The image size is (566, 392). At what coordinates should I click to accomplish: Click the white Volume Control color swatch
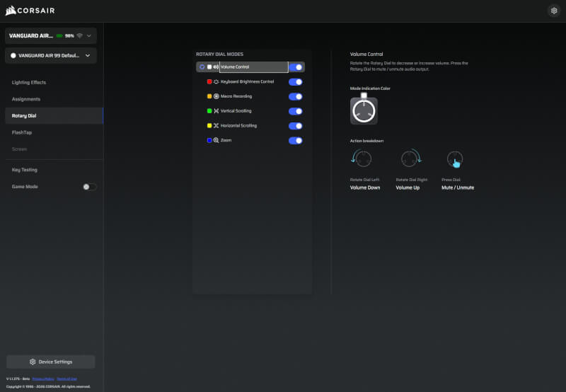209,67
